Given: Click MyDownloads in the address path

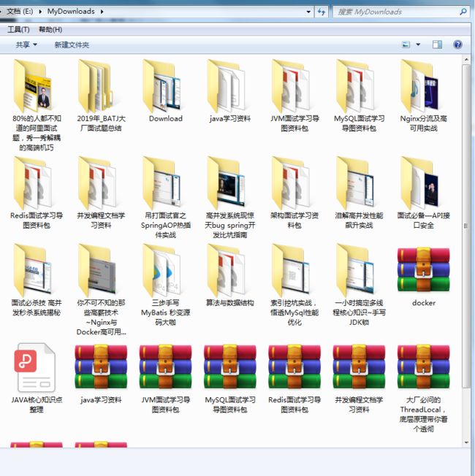Looking at the screenshot, I should (x=71, y=12).
